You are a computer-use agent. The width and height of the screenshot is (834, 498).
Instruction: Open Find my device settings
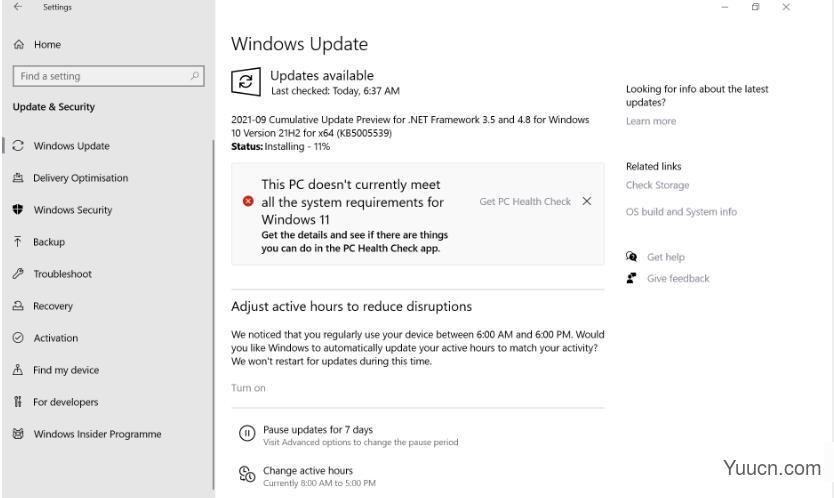(x=66, y=370)
